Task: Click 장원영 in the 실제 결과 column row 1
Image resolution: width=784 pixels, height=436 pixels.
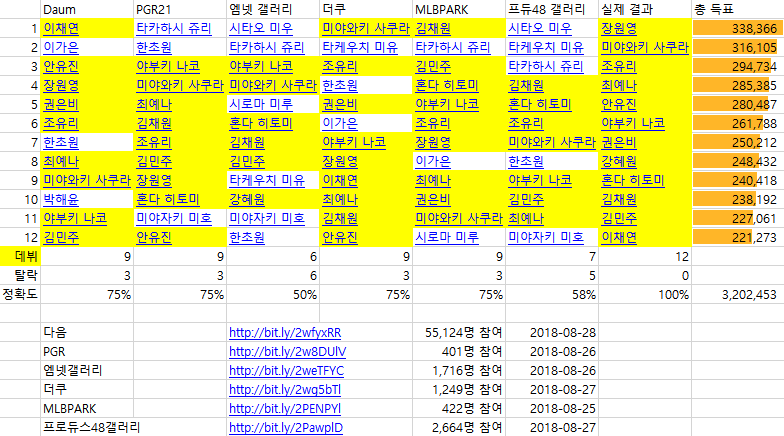Action: [x=619, y=28]
